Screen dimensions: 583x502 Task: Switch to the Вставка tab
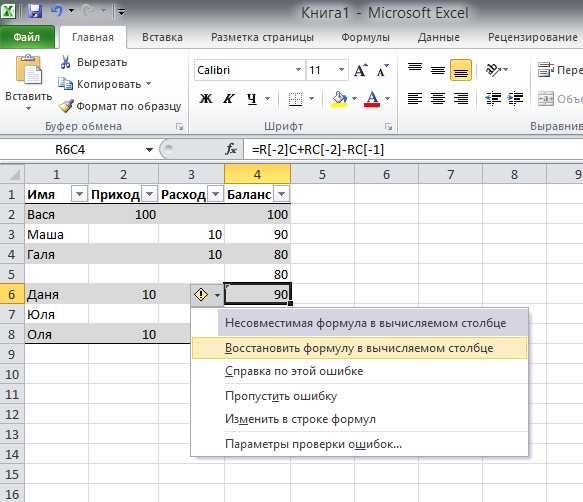(x=162, y=37)
